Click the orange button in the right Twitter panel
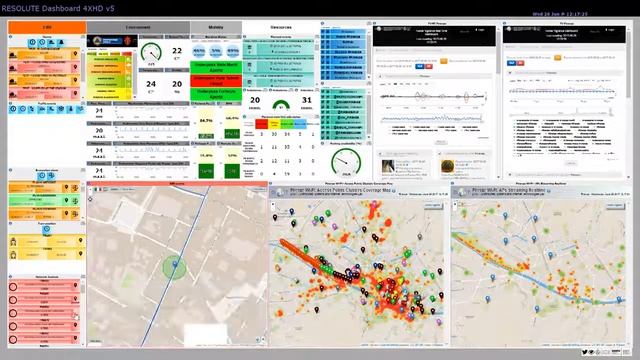The height and width of the screenshot is (360, 640). pos(558,58)
